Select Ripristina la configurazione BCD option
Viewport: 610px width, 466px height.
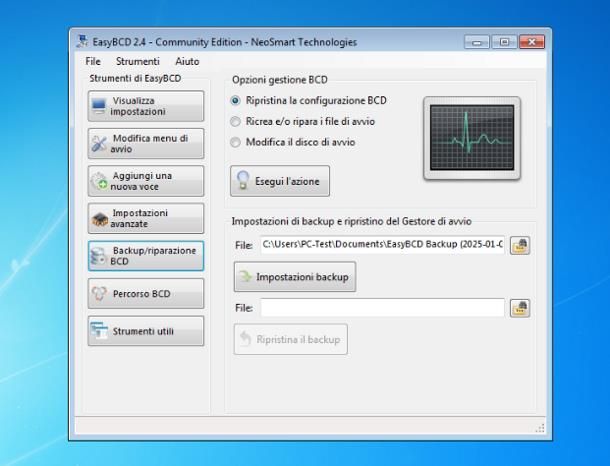309,101
